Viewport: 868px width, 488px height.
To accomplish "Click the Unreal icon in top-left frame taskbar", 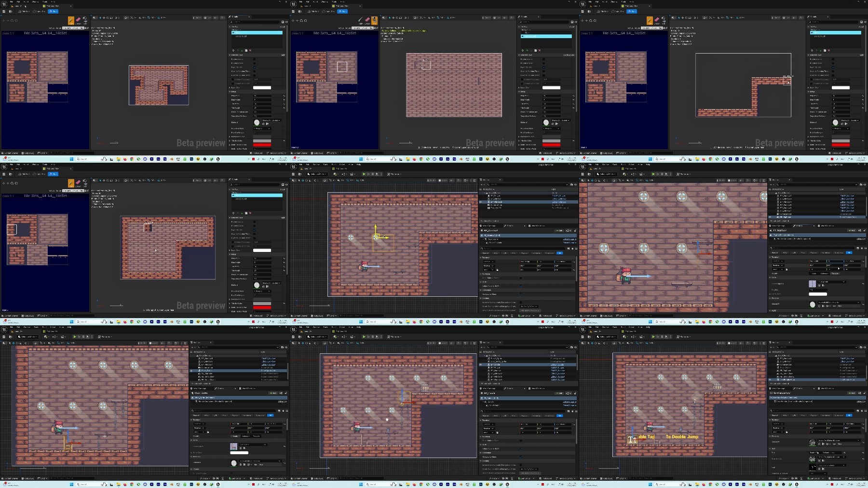I will (217, 159).
